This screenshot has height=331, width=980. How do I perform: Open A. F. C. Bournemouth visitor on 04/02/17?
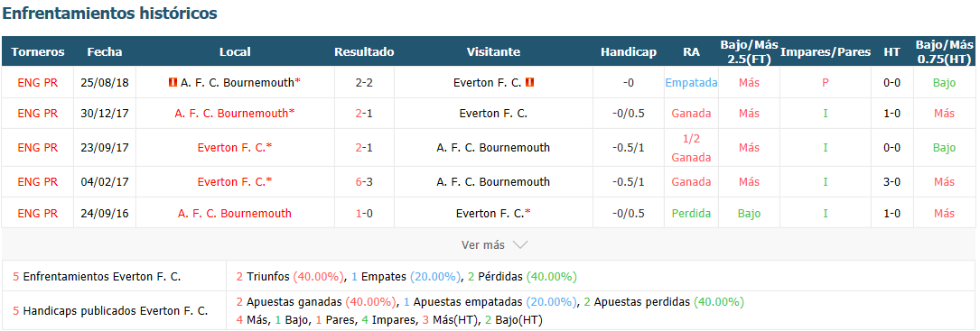493,182
